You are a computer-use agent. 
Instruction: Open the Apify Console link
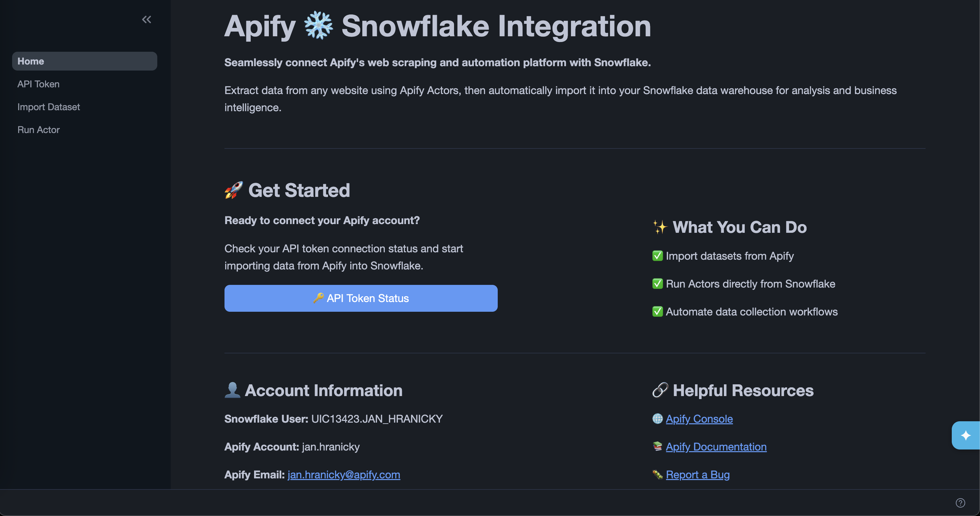699,419
